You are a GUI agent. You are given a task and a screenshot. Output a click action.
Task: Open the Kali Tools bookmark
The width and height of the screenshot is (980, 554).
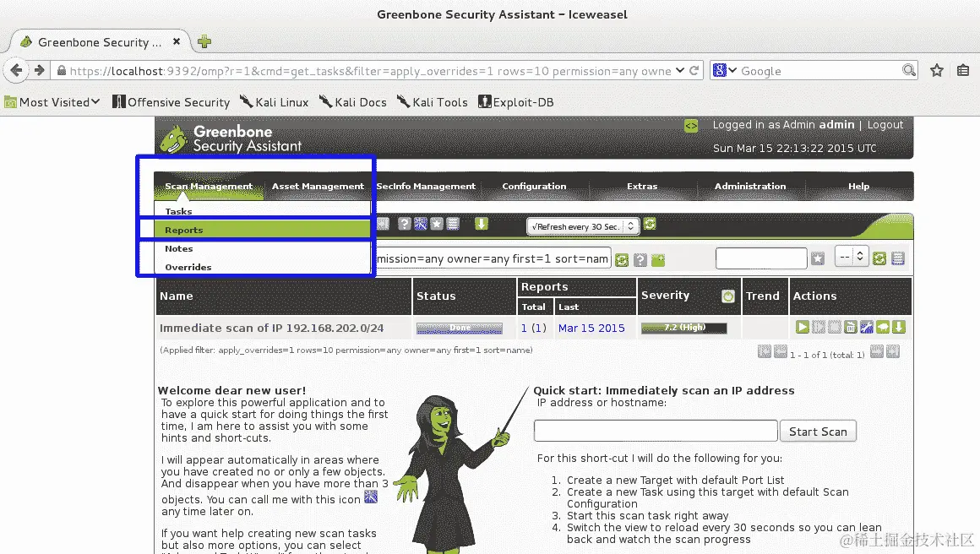[x=433, y=102]
